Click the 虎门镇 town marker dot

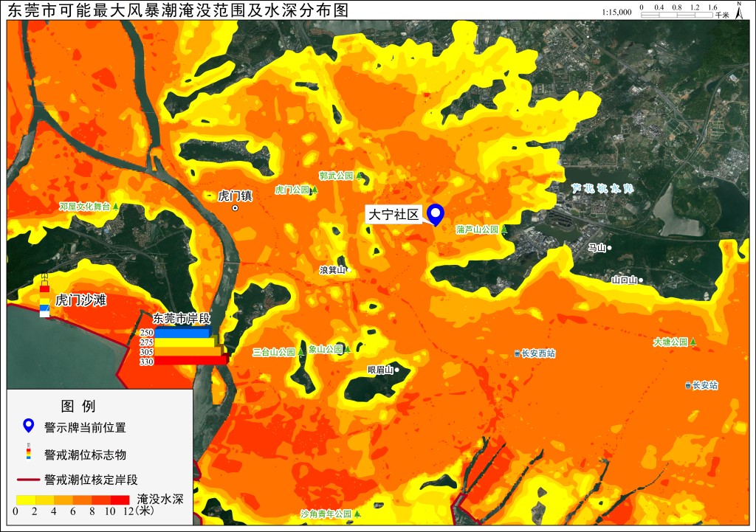(x=236, y=208)
